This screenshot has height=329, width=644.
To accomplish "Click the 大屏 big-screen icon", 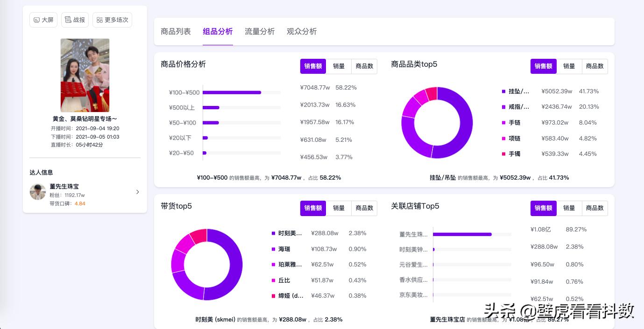I will (36, 20).
